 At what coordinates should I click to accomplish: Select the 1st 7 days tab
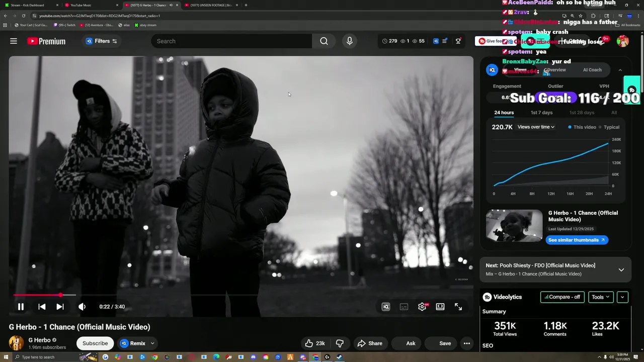541,113
